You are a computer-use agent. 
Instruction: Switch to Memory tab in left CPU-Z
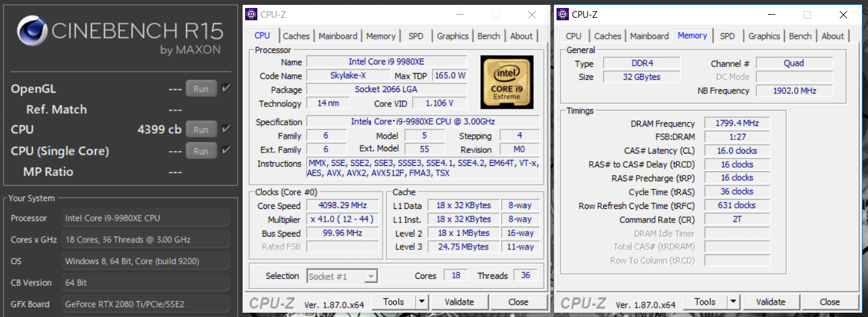click(x=381, y=36)
